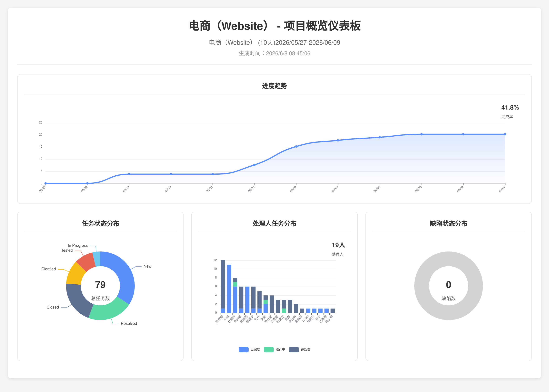Viewport: 549px width, 392px height.
Task: Click the blue bar for Loriot
Action: pos(308,311)
